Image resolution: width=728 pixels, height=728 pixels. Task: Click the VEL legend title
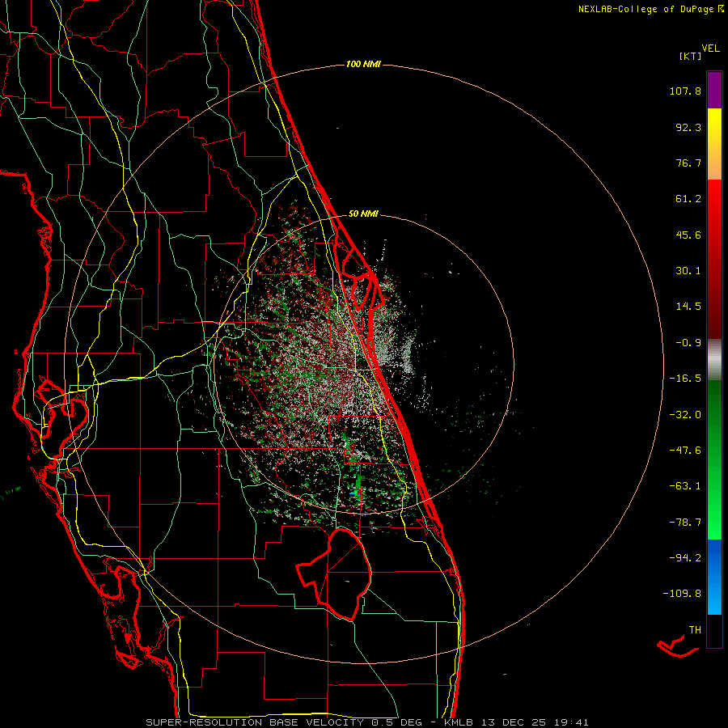[x=710, y=48]
